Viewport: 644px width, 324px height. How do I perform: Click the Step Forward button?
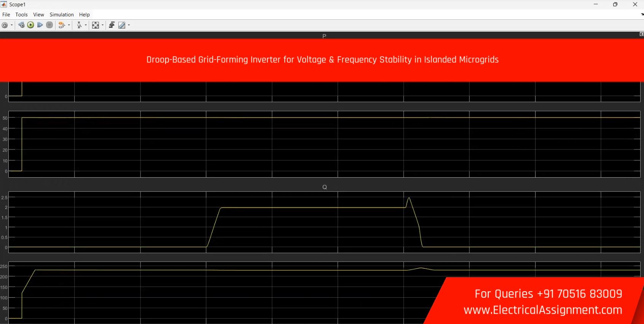click(40, 25)
